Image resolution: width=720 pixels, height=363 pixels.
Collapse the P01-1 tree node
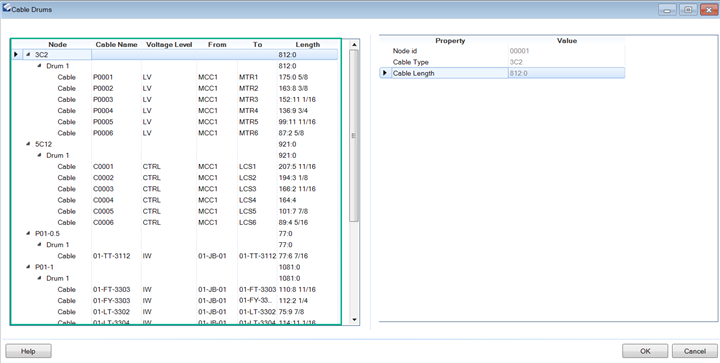pos(28,267)
